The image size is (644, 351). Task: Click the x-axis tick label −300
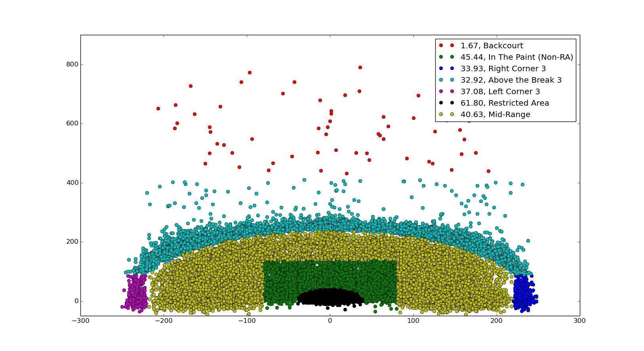point(80,321)
